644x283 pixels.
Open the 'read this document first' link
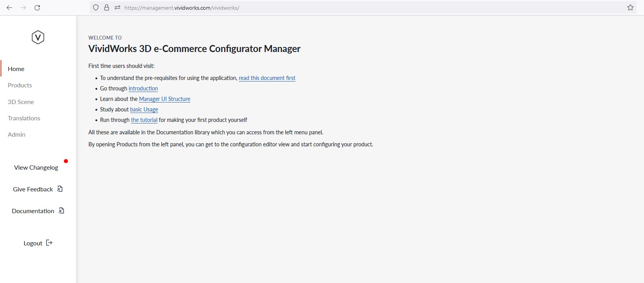coord(267,78)
